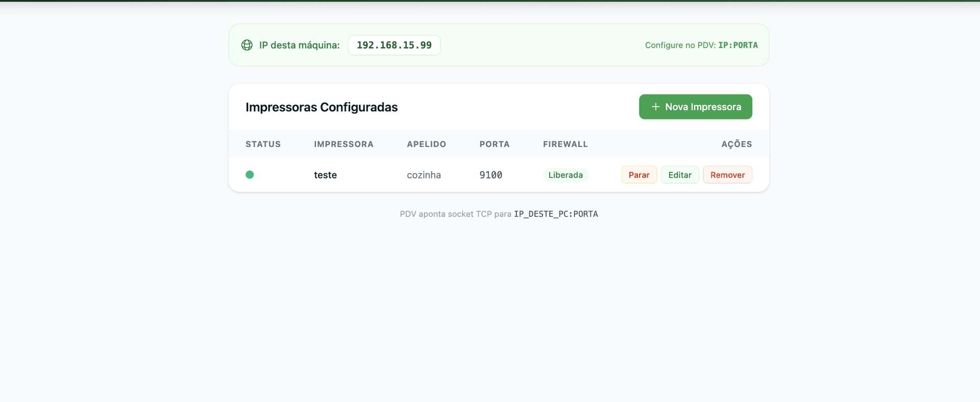
Task: Click the FIREWALL column header
Action: 565,144
